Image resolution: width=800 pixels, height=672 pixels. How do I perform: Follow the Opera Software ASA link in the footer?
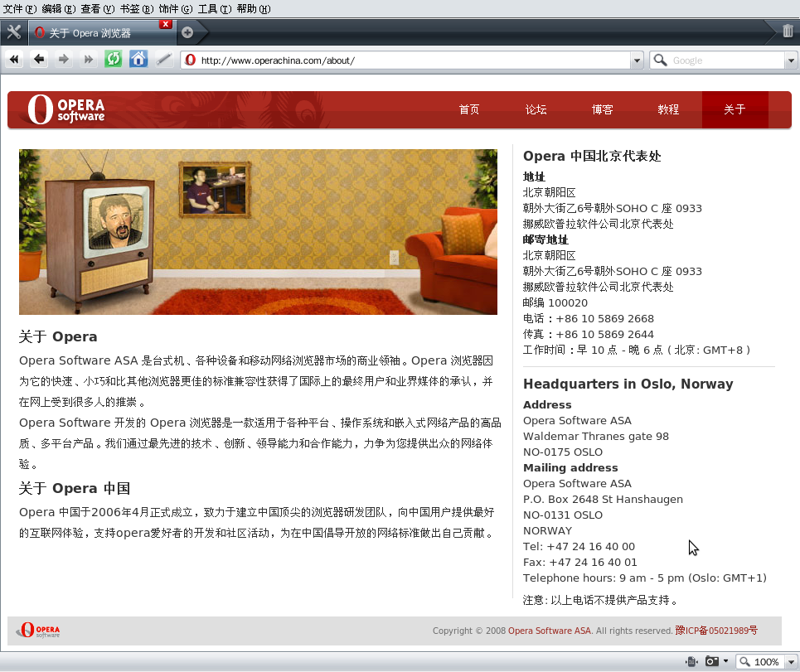click(549, 631)
